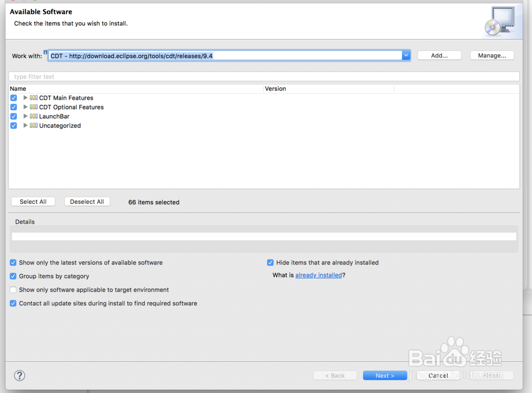Select the Uncategorized row text

[x=60, y=126]
